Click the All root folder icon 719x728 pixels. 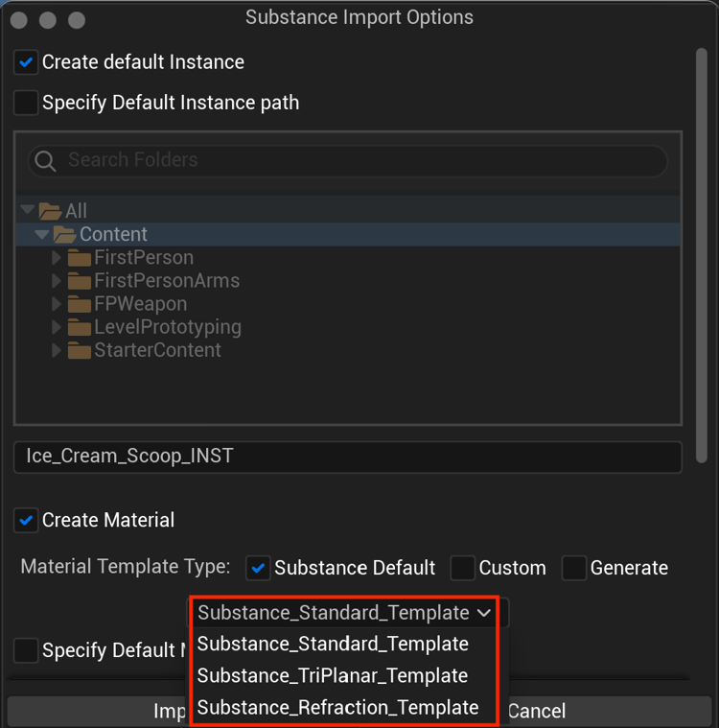pos(50,211)
